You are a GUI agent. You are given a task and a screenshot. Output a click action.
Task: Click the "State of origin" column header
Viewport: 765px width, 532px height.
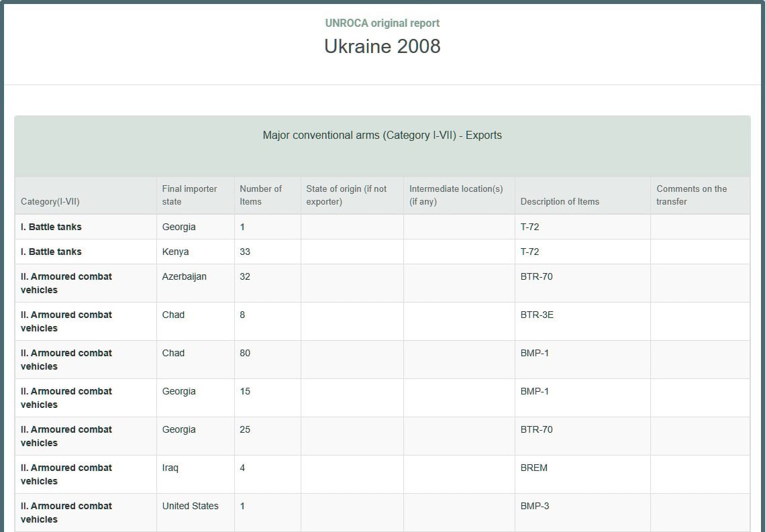[346, 195]
